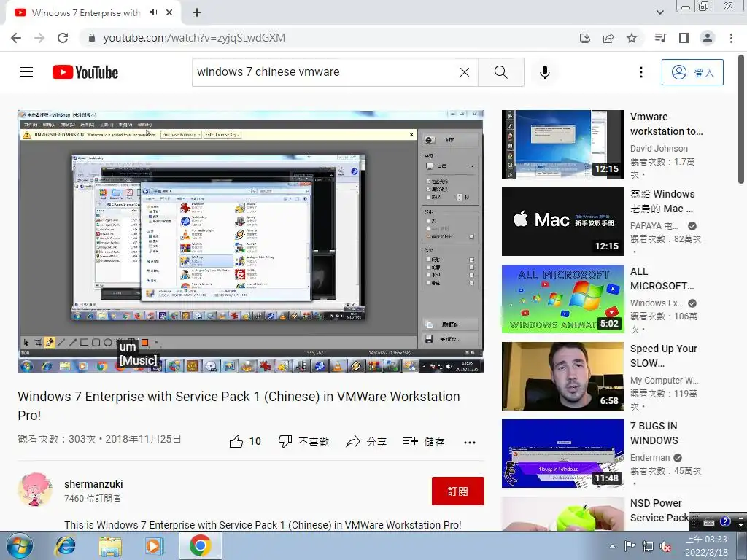Click the sign-in button
The height and width of the screenshot is (560, 747).
692,72
